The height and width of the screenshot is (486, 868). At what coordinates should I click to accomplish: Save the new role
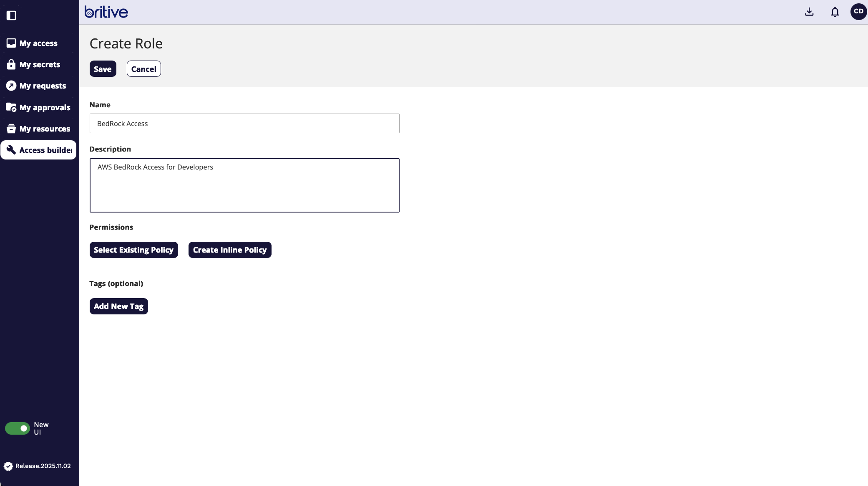click(x=103, y=69)
